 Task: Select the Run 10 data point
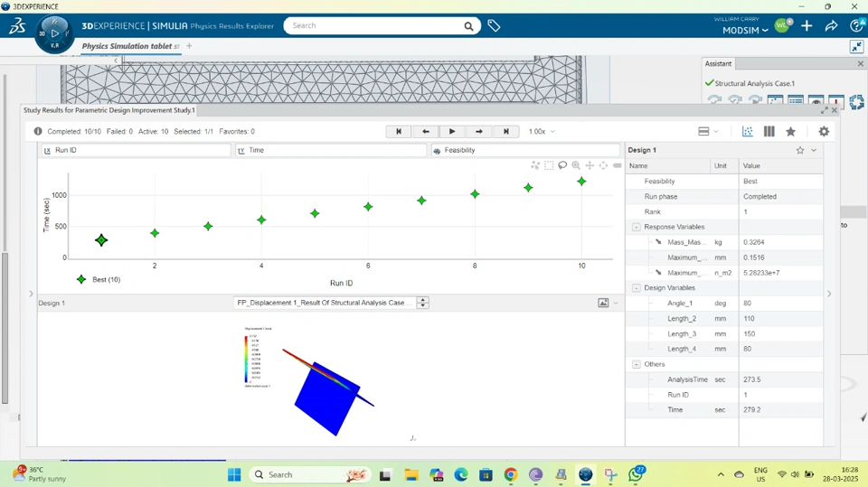point(581,182)
